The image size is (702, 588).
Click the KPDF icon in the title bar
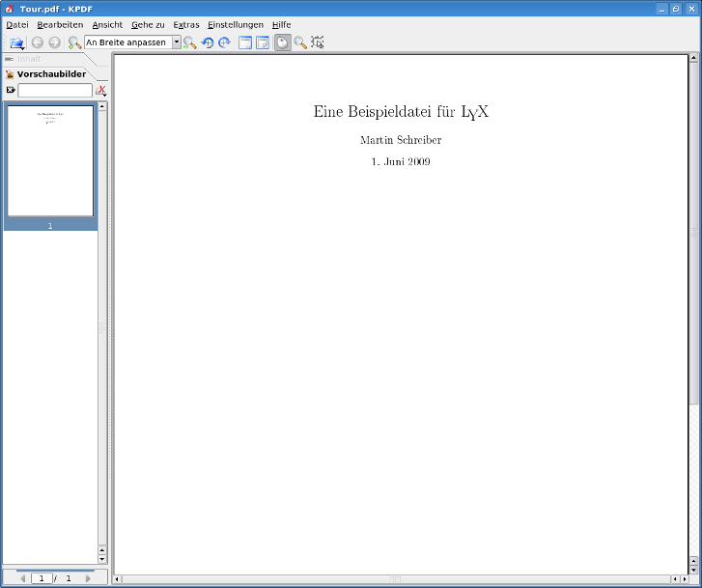[9, 9]
